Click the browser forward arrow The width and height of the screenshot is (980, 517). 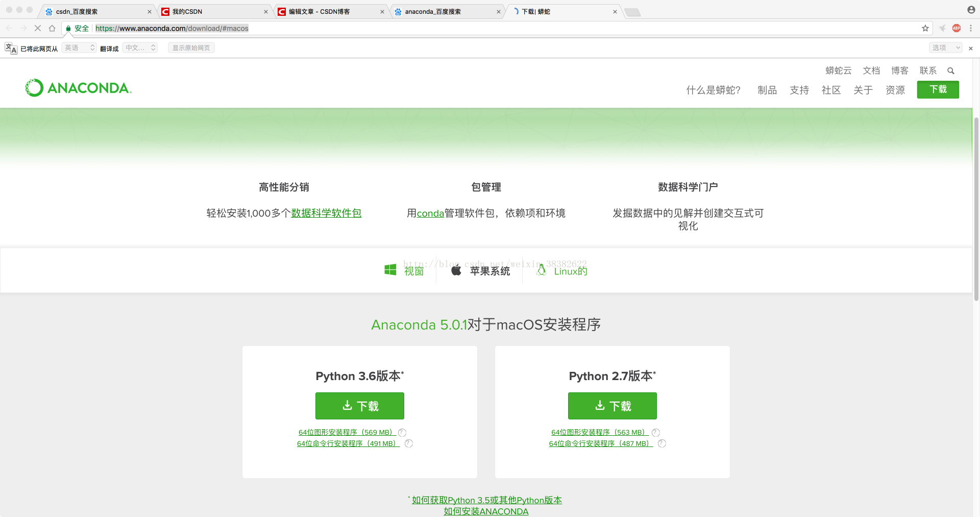coord(23,28)
